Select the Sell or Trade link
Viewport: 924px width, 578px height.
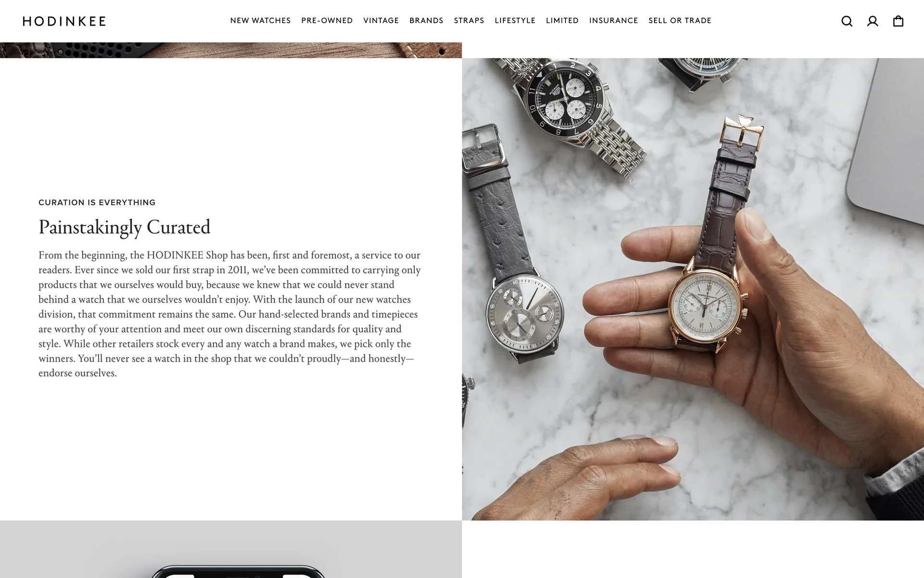(680, 21)
